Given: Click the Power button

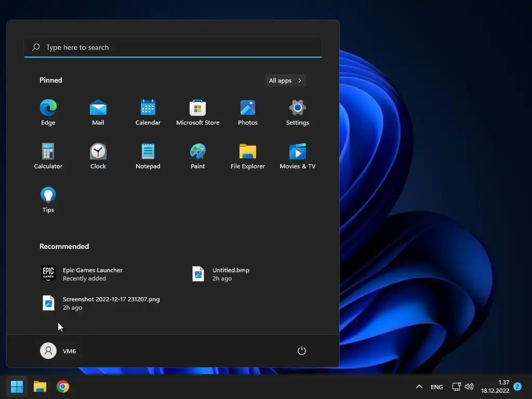Looking at the screenshot, I should (302, 351).
